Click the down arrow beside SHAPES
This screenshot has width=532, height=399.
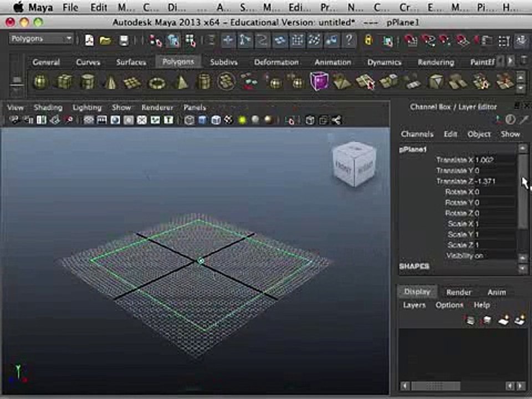(x=523, y=269)
